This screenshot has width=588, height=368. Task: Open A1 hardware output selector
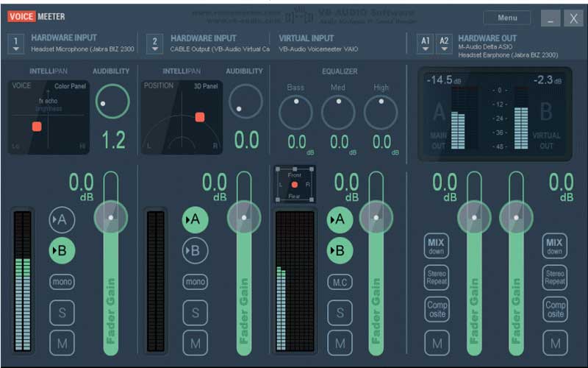[x=426, y=44]
